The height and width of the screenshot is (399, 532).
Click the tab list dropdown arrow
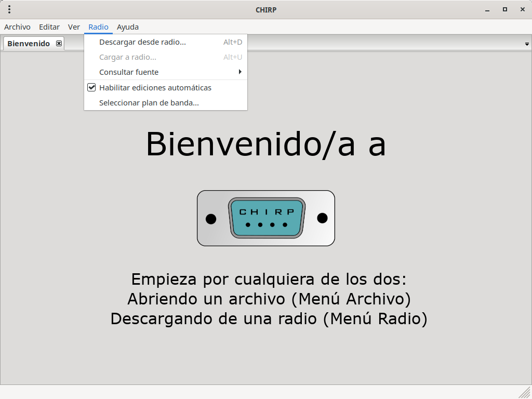527,45
